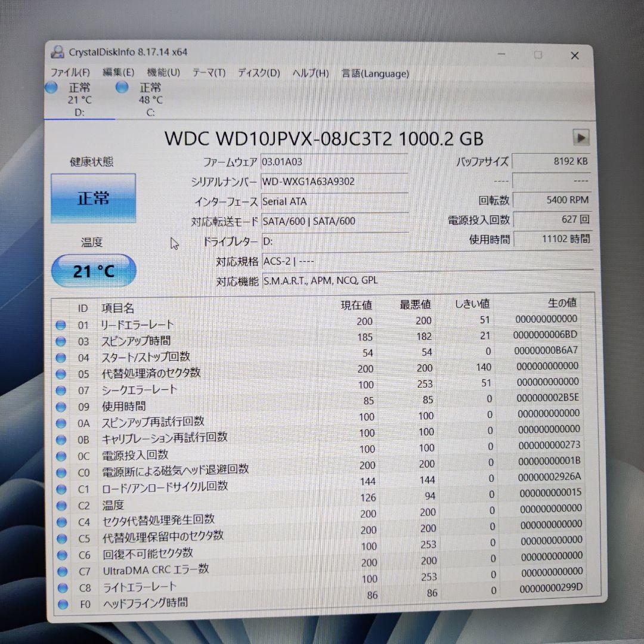Click the next disk arrow button
The image size is (644, 644).
pyautogui.click(x=581, y=138)
